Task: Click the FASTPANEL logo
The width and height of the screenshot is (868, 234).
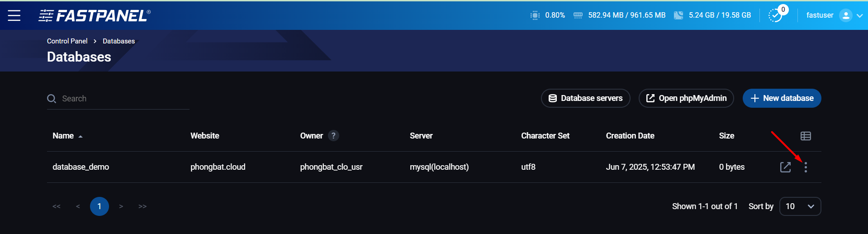Action: point(95,16)
